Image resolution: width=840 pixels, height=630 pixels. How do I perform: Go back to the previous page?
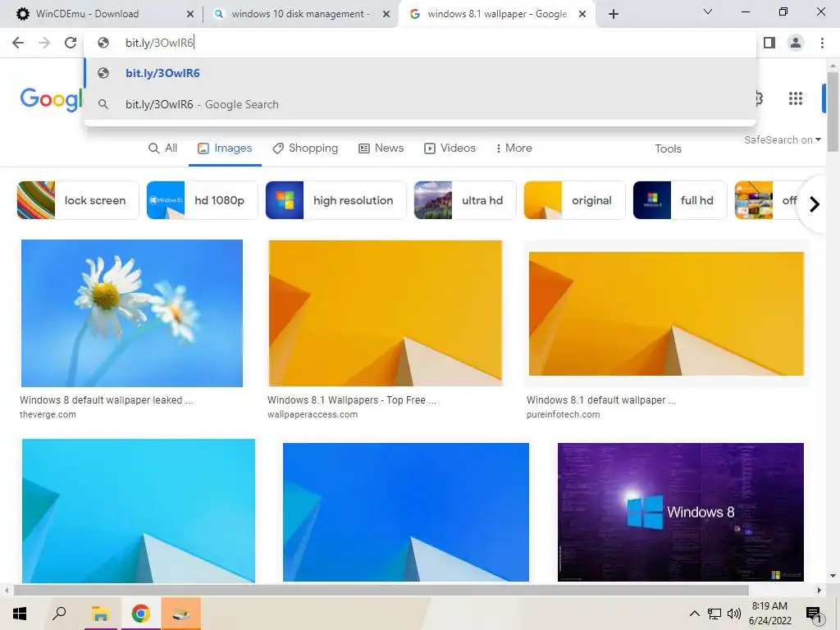pos(18,43)
